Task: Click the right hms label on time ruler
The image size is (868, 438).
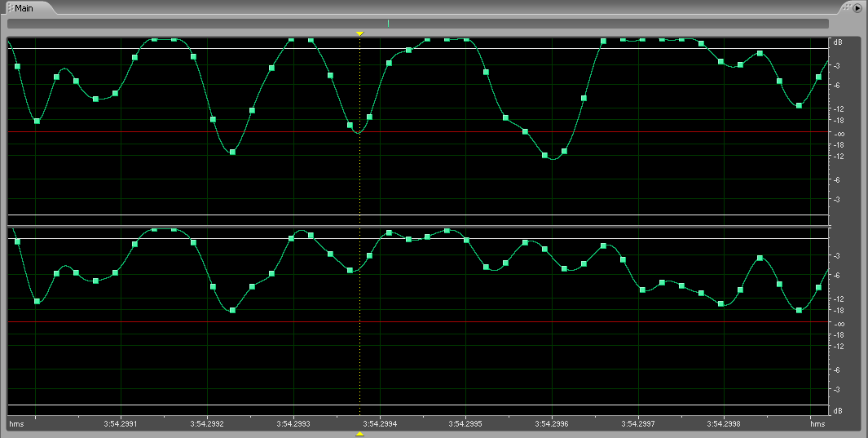Action: click(817, 423)
